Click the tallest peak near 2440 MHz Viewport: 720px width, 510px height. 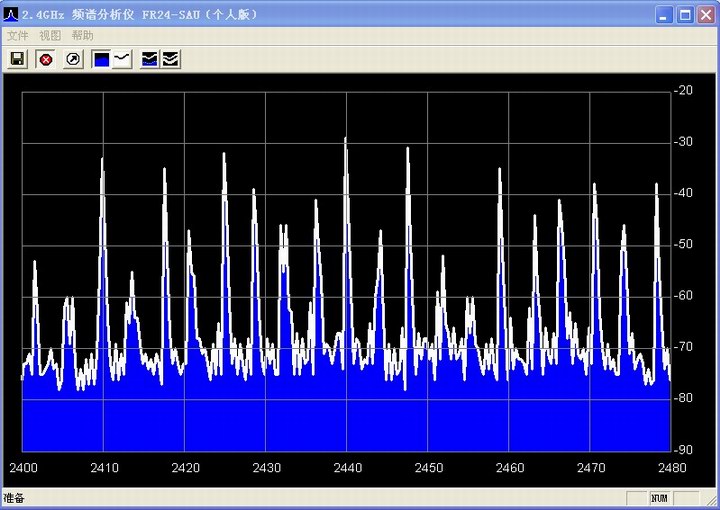[346, 140]
